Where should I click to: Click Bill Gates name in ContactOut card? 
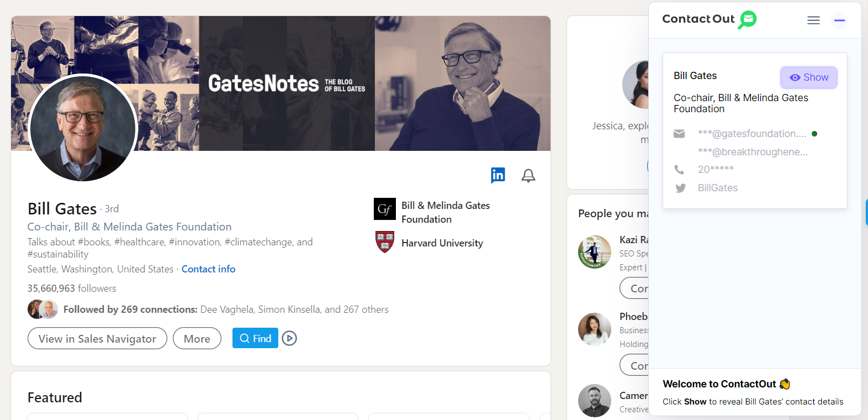695,76
